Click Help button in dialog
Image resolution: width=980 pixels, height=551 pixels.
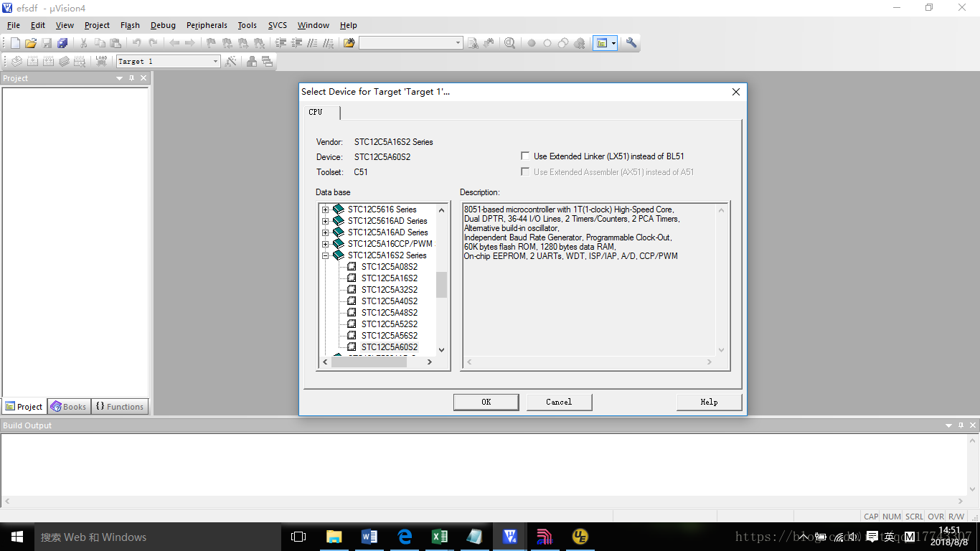coord(709,402)
